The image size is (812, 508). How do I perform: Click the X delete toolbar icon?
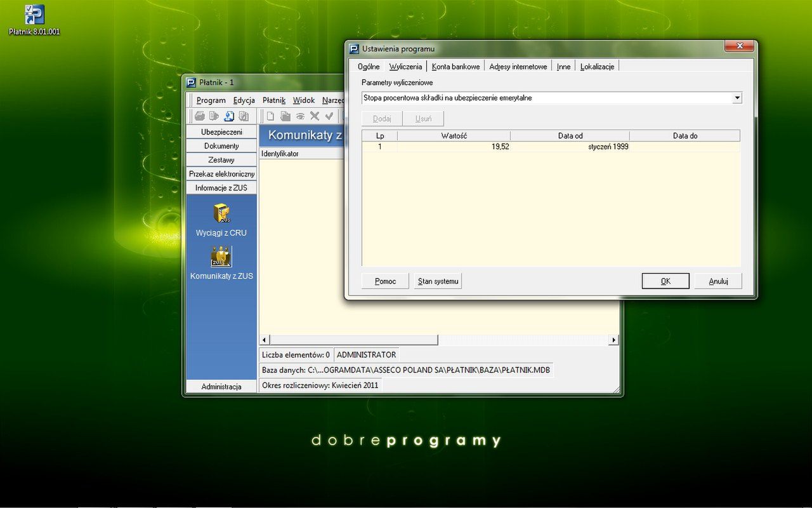coord(315,116)
